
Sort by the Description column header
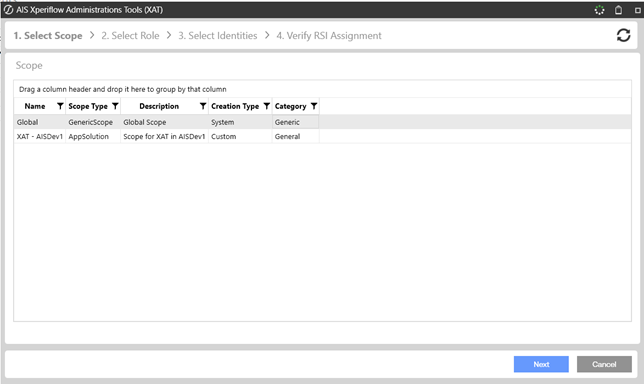click(159, 106)
